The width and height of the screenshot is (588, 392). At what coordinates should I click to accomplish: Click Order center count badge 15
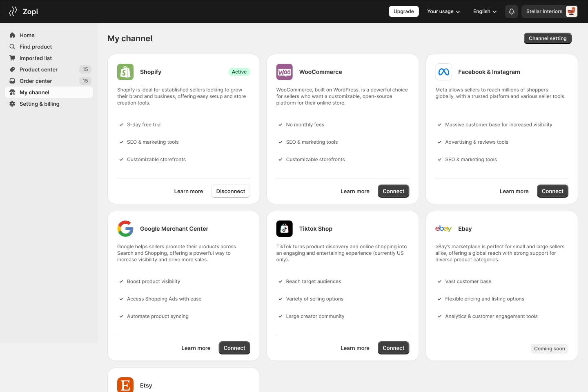85,81
